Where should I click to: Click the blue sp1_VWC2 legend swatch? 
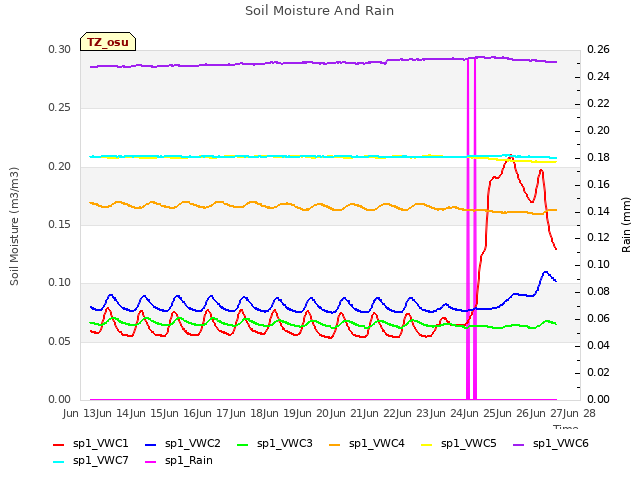pos(151,444)
